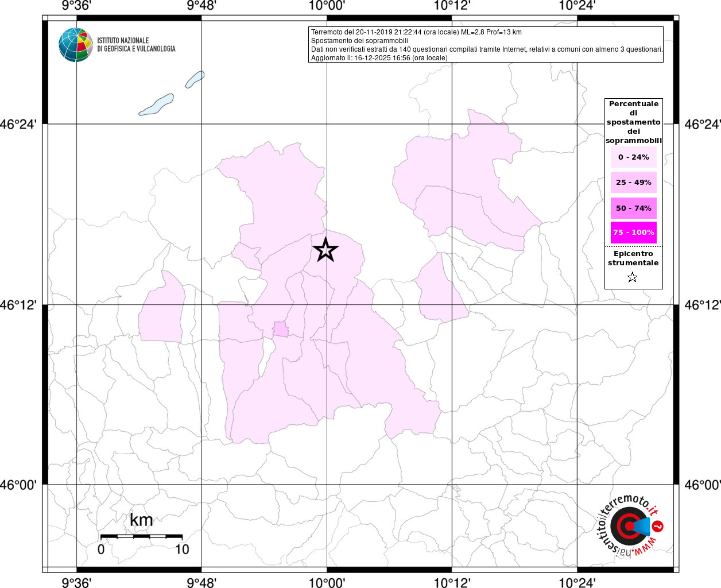Click the right axis label 46°12'
Viewport: 721px width, 588px height.
pyautogui.click(x=703, y=304)
